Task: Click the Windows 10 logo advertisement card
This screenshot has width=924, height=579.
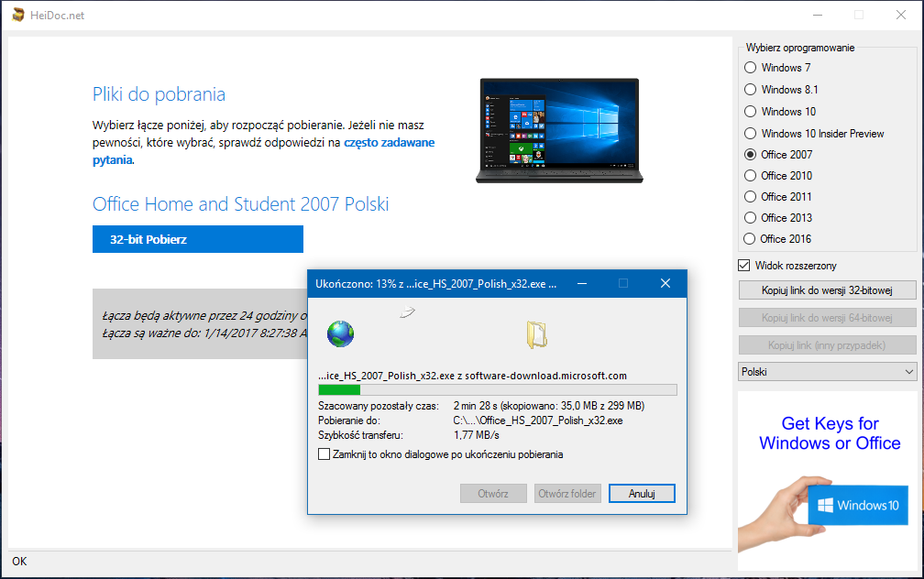Action: (854, 505)
